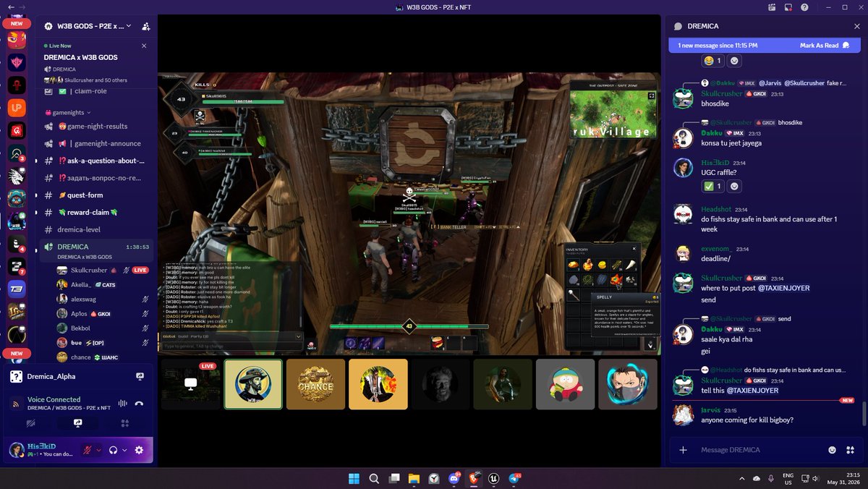Add reaction next to laughing emoji

[734, 61]
